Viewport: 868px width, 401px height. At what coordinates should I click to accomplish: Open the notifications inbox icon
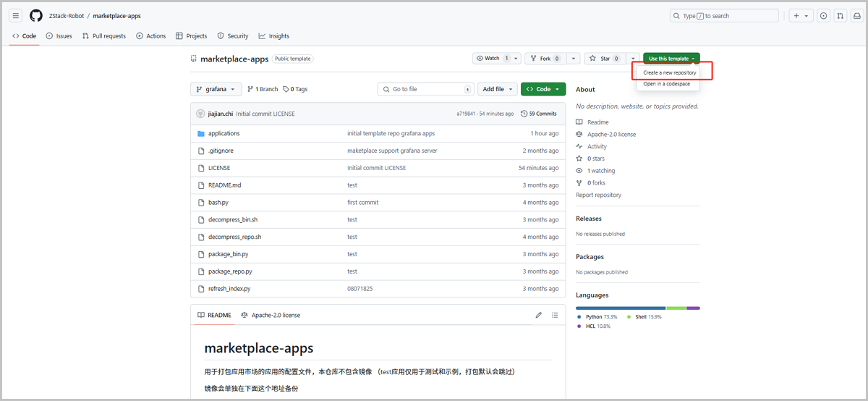pyautogui.click(x=858, y=15)
